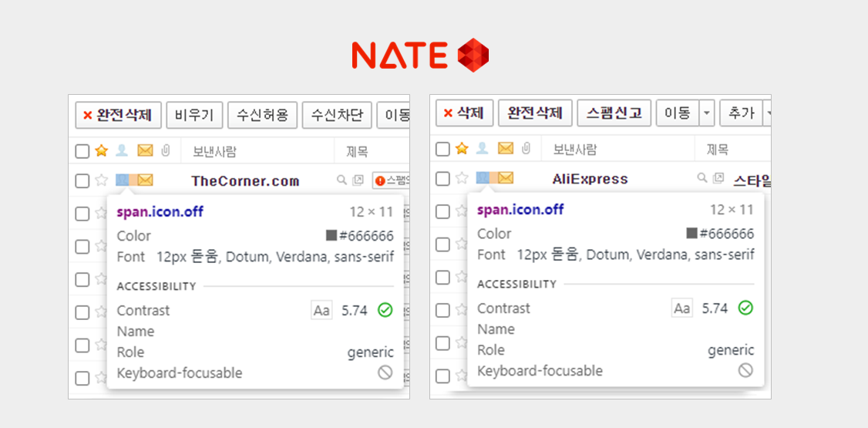
Task: Click paperclip header icon above AliExpress row
Action: click(526, 148)
